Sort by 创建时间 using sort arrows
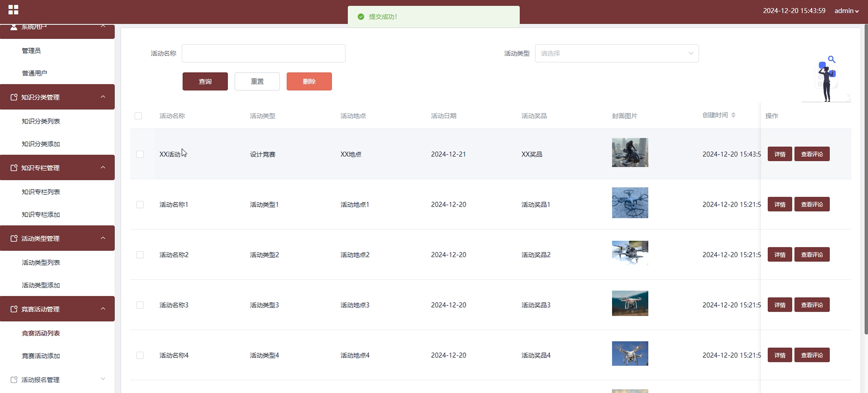Viewport: 868px width, 393px height. coord(733,115)
